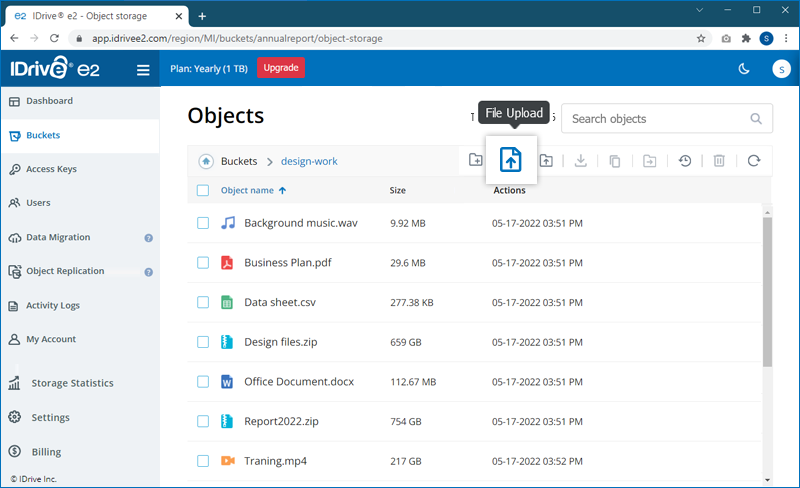Image resolution: width=800 pixels, height=488 pixels.
Task: Open the design-work breadcrumb link
Action: pyautogui.click(x=309, y=161)
